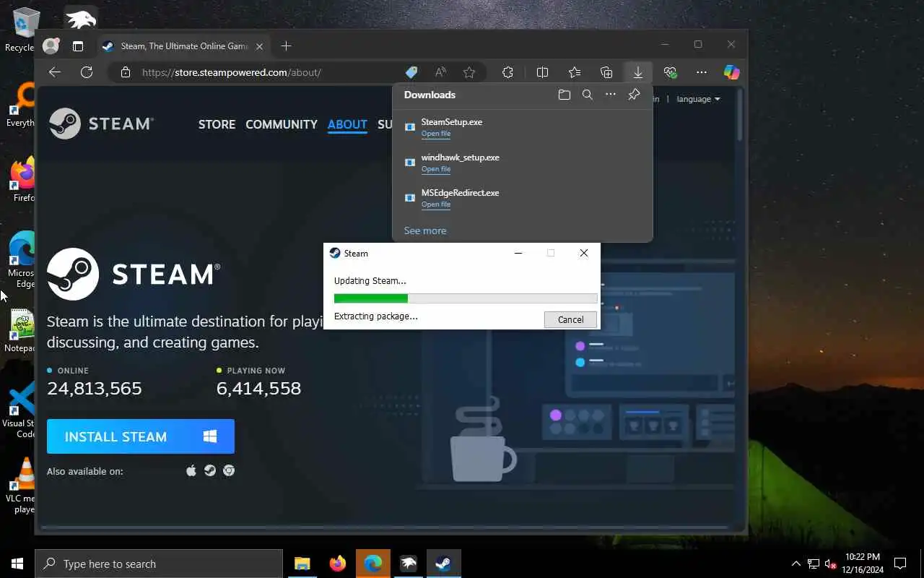Open file link under windhawk_setup.exe
Image resolution: width=924 pixels, height=578 pixels.
(x=436, y=169)
